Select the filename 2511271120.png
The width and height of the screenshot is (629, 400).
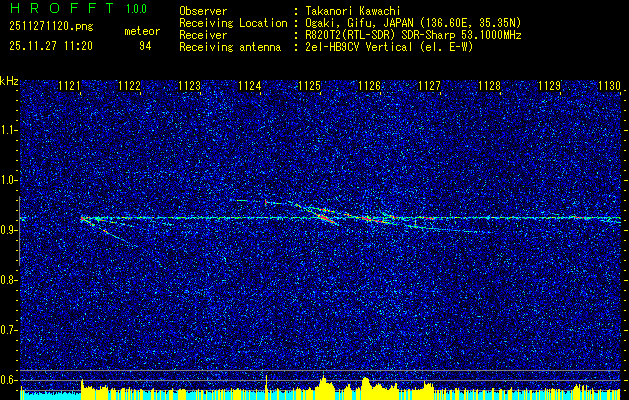[51, 27]
